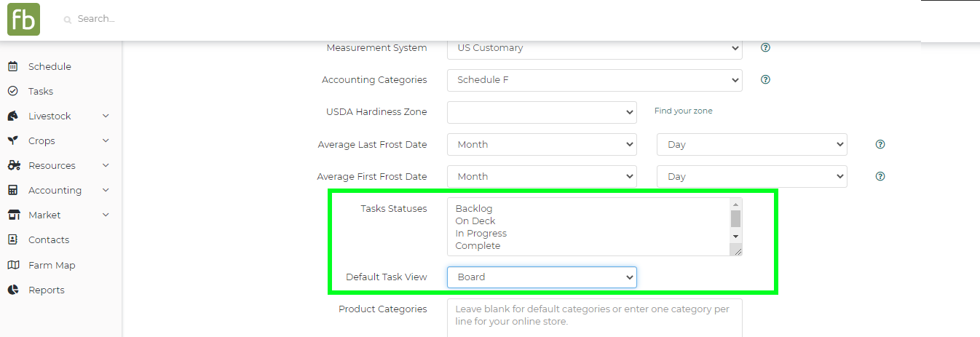Expand the Accounting sidebar submenu
The height and width of the screenshot is (337, 980).
106,190
